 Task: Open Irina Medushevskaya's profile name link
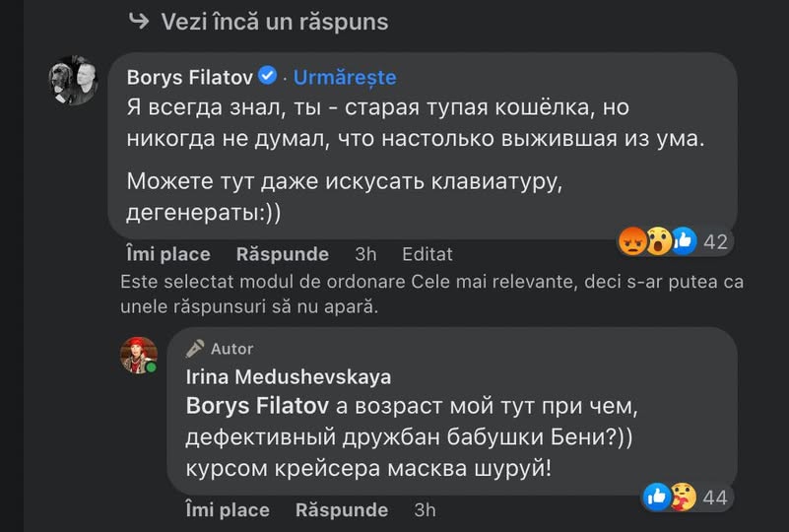point(289,376)
